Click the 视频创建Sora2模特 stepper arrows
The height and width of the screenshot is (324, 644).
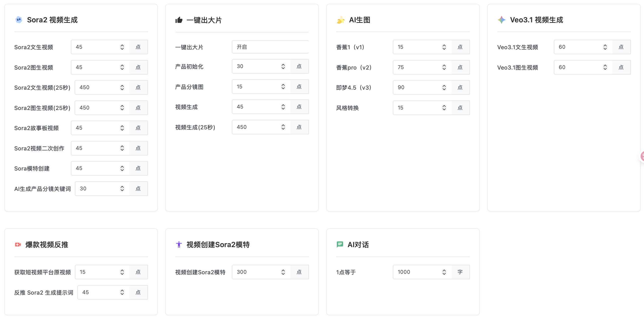pyautogui.click(x=283, y=272)
